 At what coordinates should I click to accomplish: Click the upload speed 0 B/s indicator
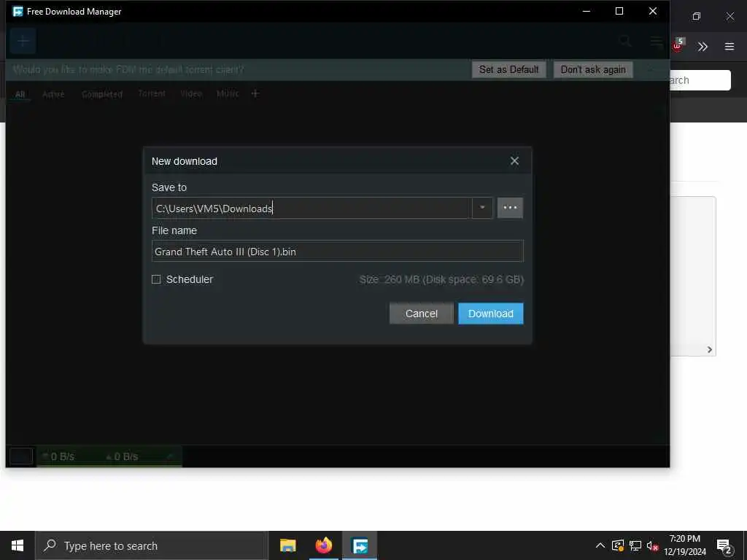point(122,456)
